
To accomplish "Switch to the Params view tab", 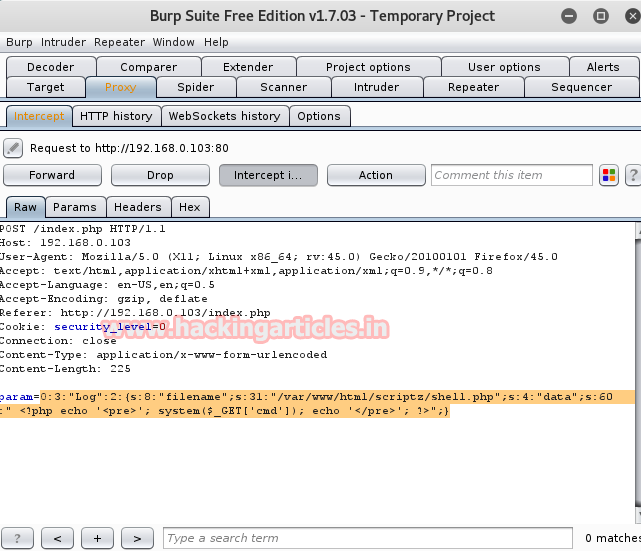I will click(75, 207).
